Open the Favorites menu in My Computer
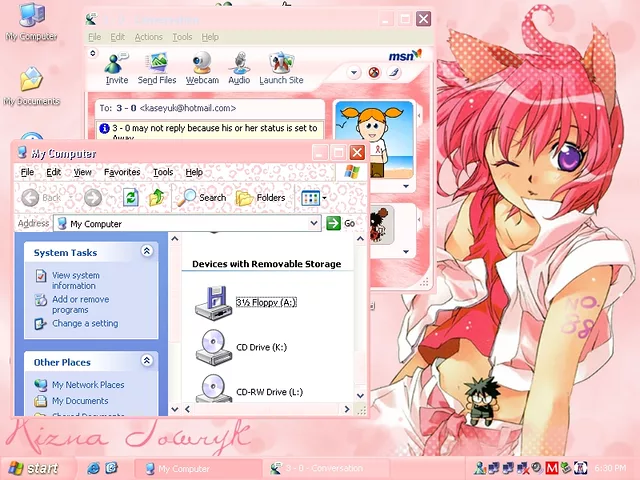This screenshot has width=640, height=480. click(122, 172)
